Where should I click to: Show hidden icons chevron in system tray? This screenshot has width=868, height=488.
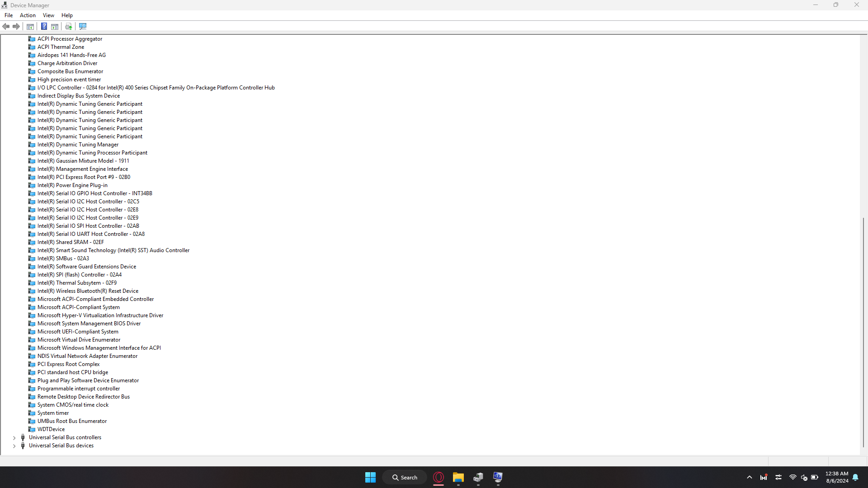(x=749, y=478)
